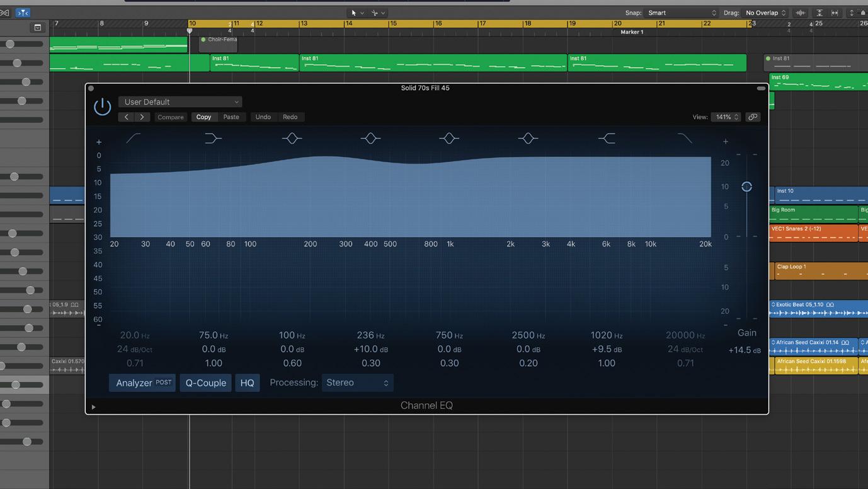Image resolution: width=868 pixels, height=489 pixels.
Task: Select the Clap Loop 1 region
Action: point(821,271)
